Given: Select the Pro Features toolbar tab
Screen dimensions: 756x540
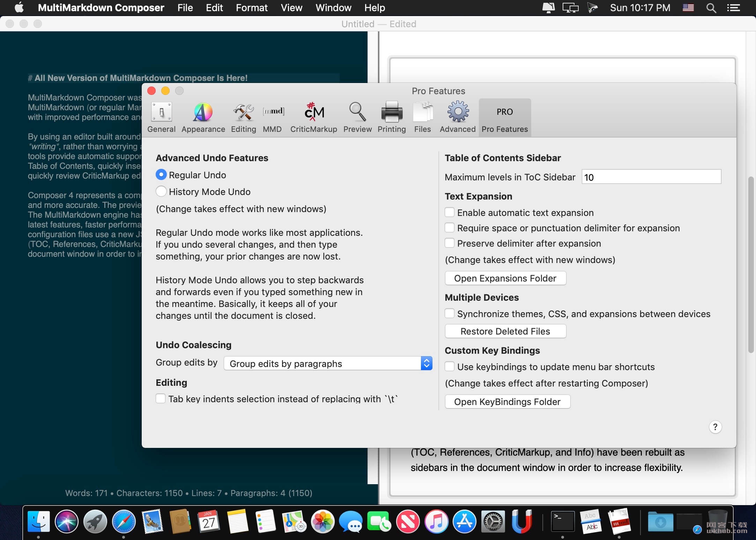Looking at the screenshot, I should coord(505,118).
